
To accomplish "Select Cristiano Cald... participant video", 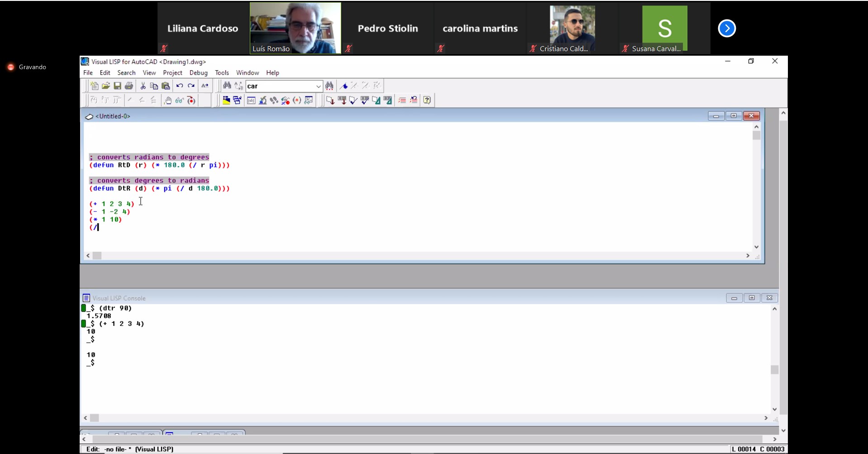I will pyautogui.click(x=572, y=28).
